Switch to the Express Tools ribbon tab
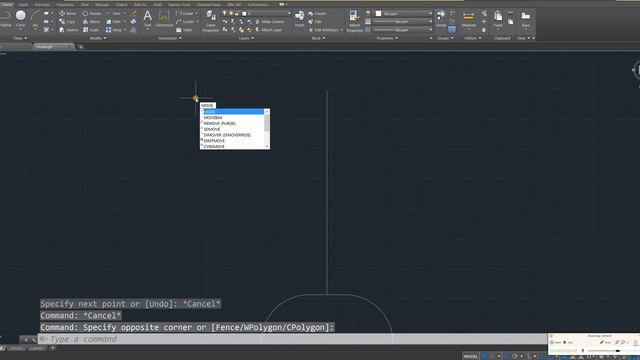This screenshot has height=360, width=640. point(180,4)
